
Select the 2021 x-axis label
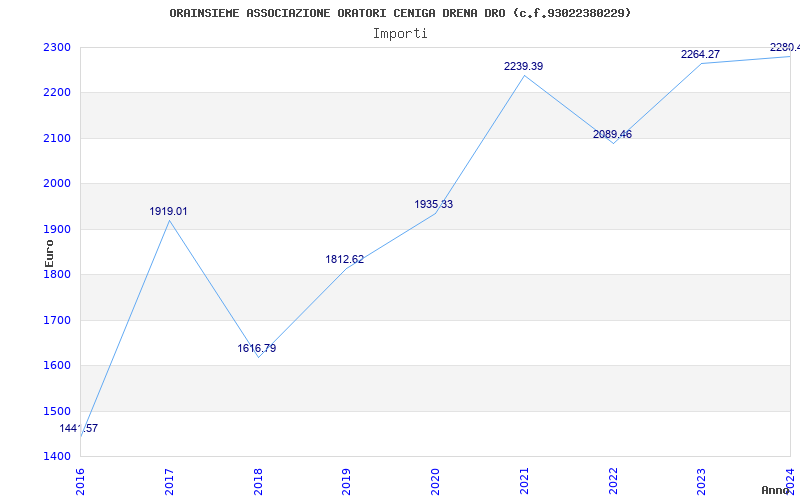524,481
